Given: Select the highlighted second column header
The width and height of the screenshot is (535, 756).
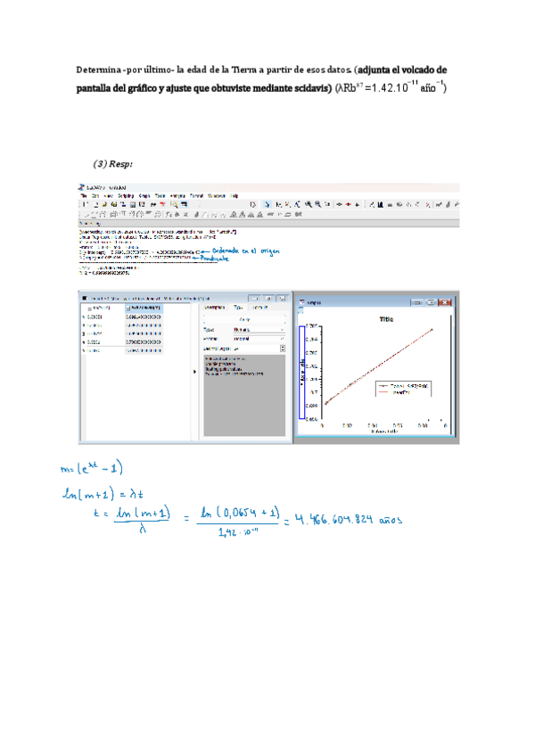Looking at the screenshot, I should pos(144,308).
